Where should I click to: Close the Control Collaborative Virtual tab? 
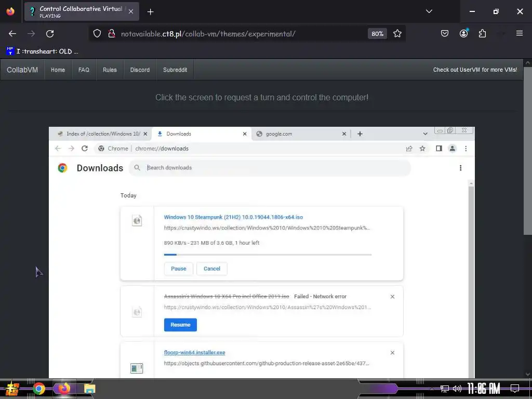(x=131, y=11)
